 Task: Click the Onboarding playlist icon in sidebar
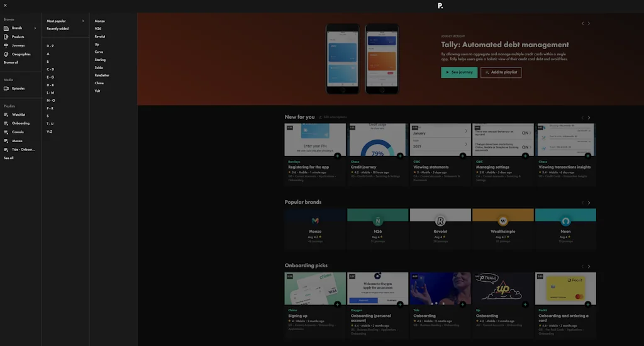(x=6, y=123)
